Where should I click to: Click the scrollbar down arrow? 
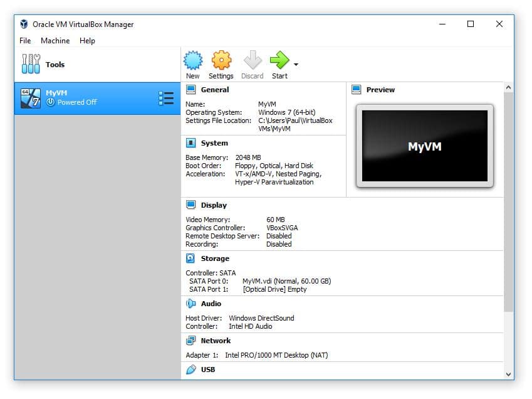point(508,374)
